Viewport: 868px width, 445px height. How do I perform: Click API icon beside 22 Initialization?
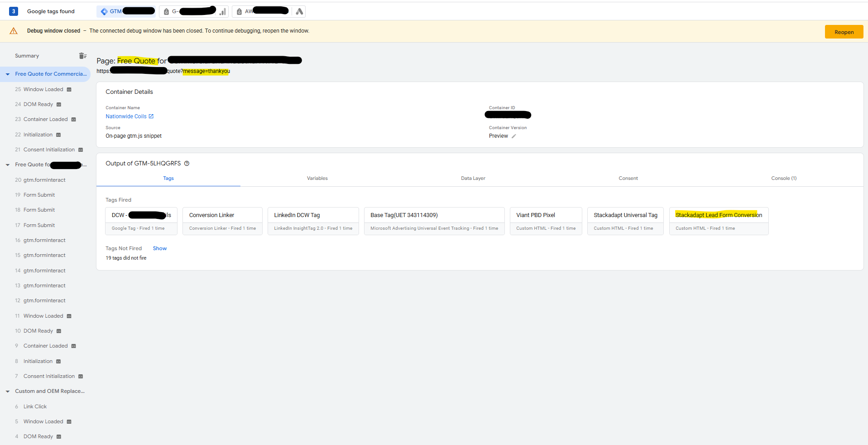[x=58, y=135]
